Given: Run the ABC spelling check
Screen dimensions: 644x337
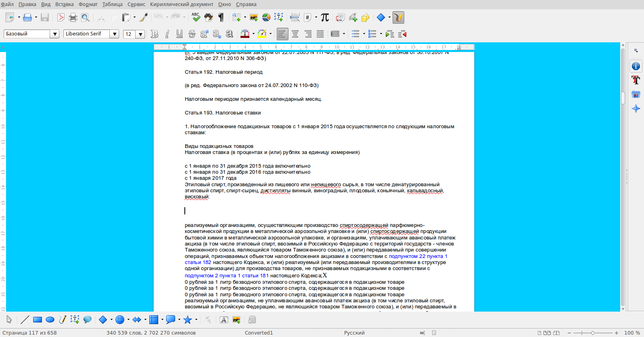Looking at the screenshot, I should (196, 17).
